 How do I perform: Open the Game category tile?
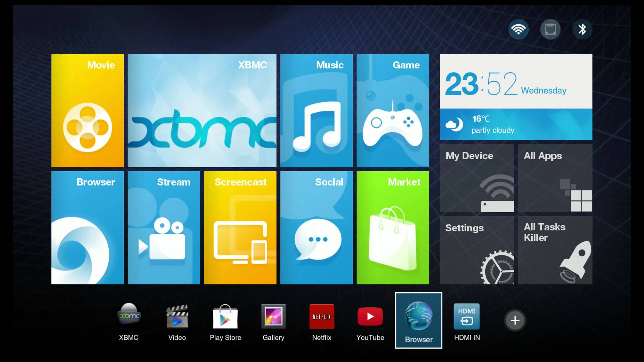(x=393, y=111)
